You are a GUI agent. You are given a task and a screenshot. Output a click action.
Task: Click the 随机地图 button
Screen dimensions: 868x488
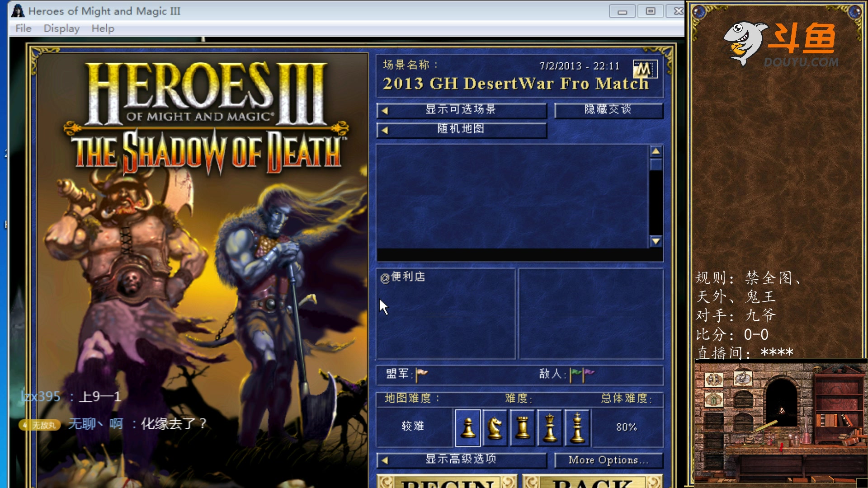click(462, 130)
